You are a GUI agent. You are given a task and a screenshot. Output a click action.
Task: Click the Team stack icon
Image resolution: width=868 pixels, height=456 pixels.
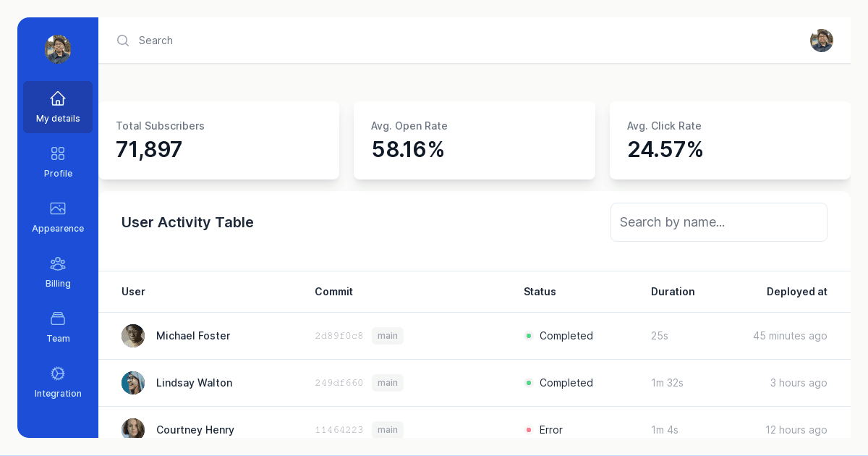(58, 318)
